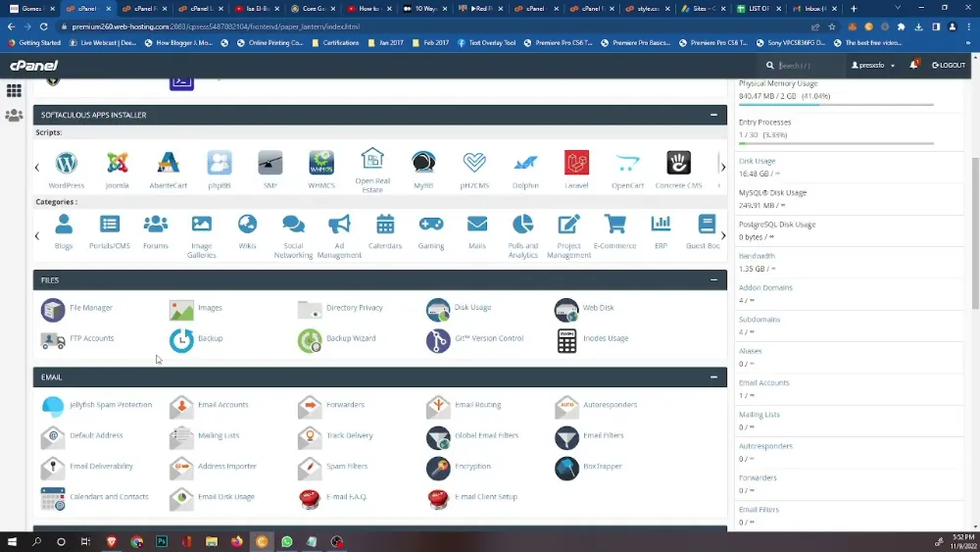The width and height of the screenshot is (980, 552).
Task: Open the browser tab list dropdown
Action: (898, 8)
